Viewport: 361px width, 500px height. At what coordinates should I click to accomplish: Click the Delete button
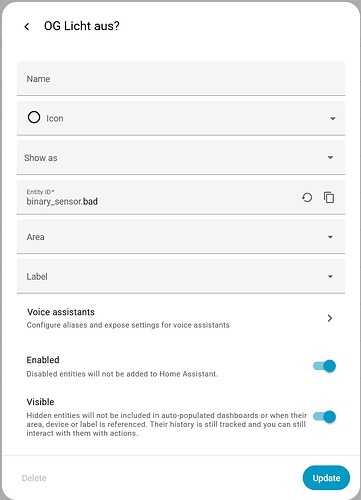tap(34, 478)
